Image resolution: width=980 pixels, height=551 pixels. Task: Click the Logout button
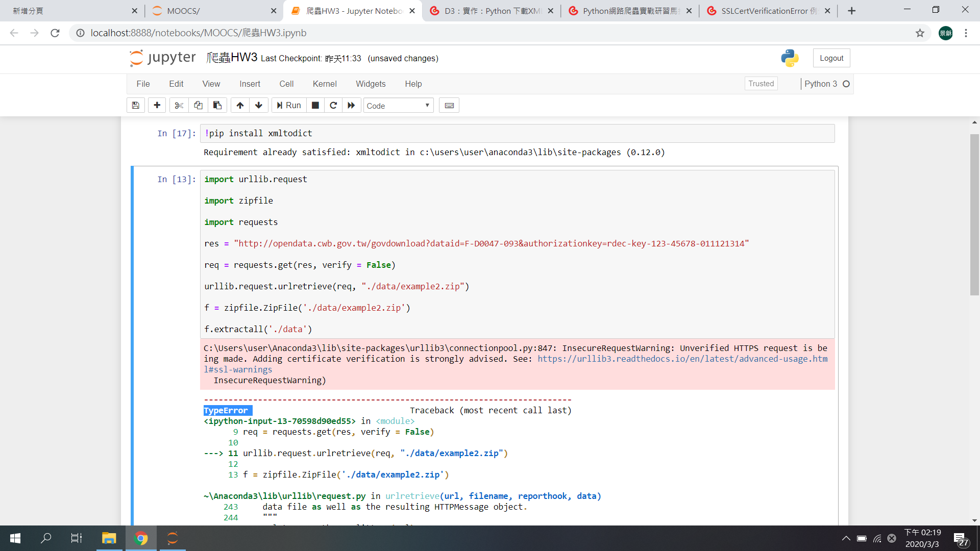click(x=831, y=58)
